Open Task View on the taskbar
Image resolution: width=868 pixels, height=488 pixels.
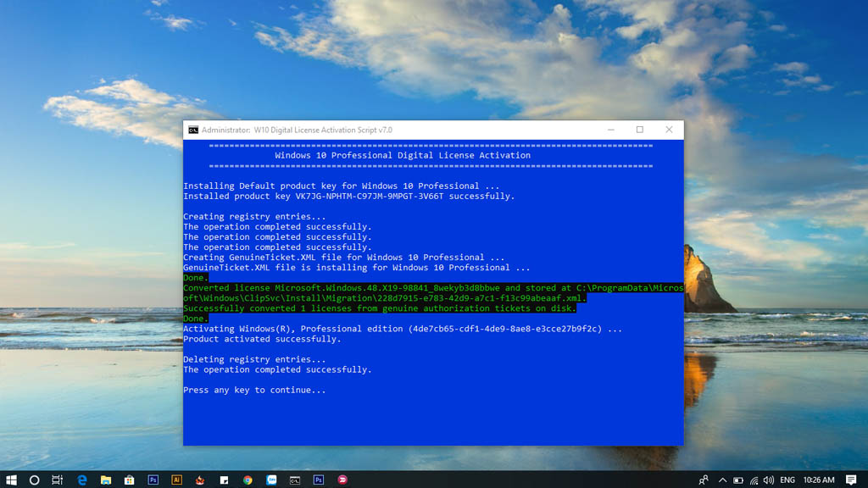coord(57,480)
